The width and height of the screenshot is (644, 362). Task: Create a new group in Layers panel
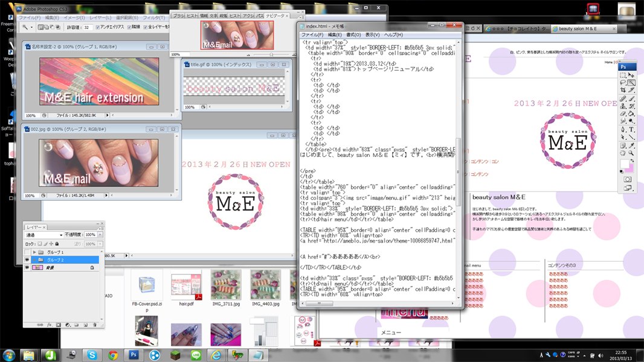pos(76,325)
